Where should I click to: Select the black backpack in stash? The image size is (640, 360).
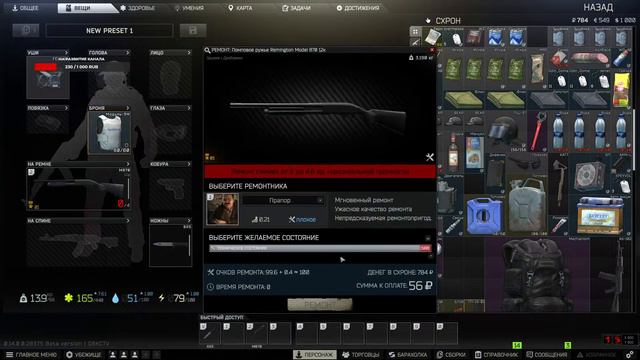[537, 274]
